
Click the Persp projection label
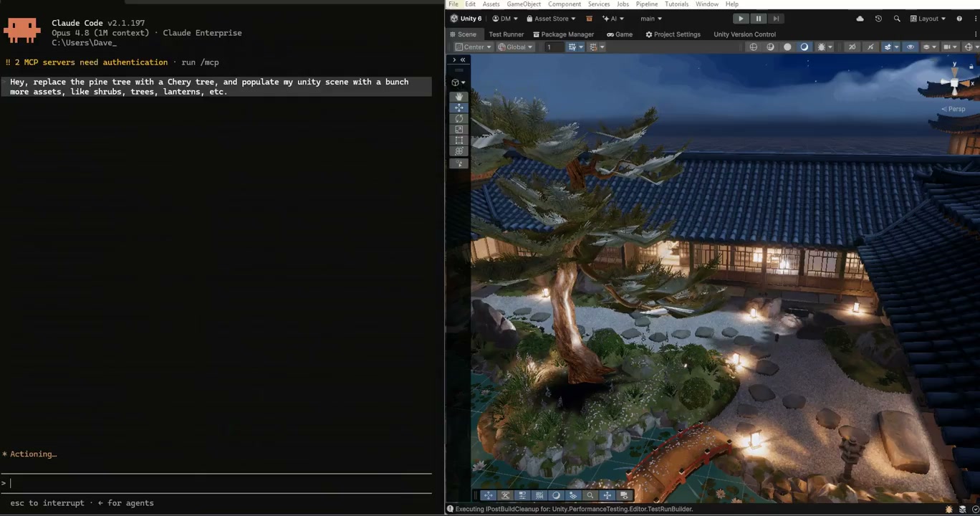coord(953,109)
